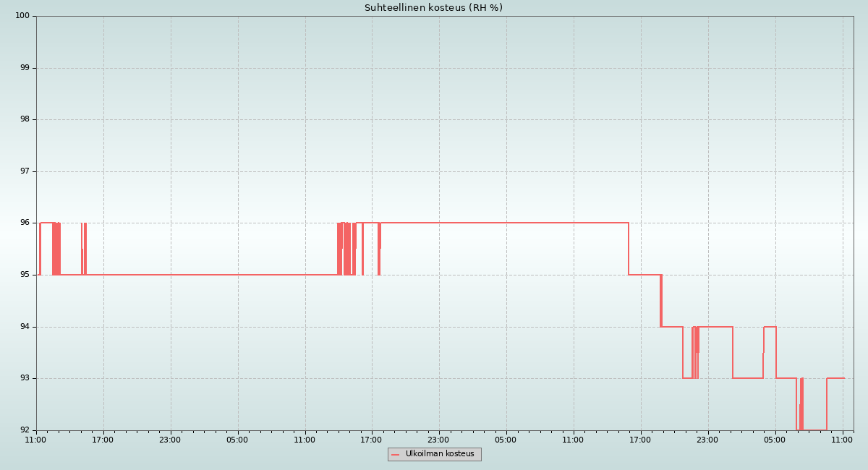Select the 94 y-axis tick label

(25, 327)
